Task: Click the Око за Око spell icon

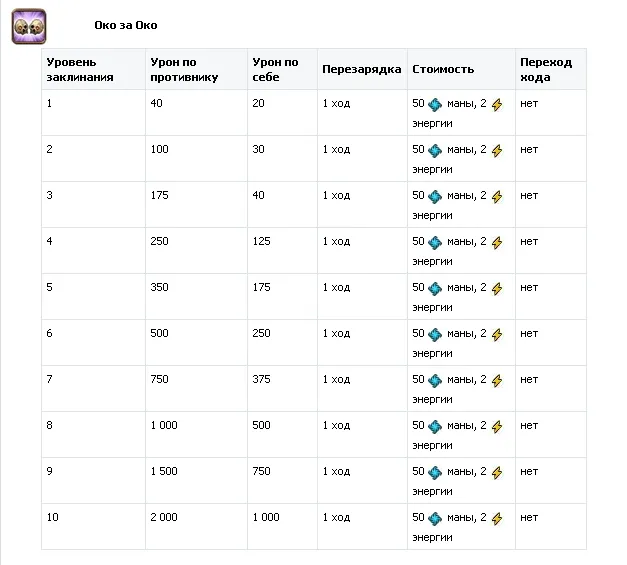Action: click(30, 26)
